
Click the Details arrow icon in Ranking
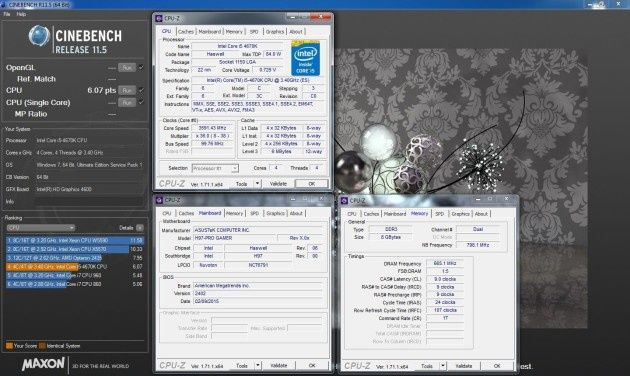(139, 228)
